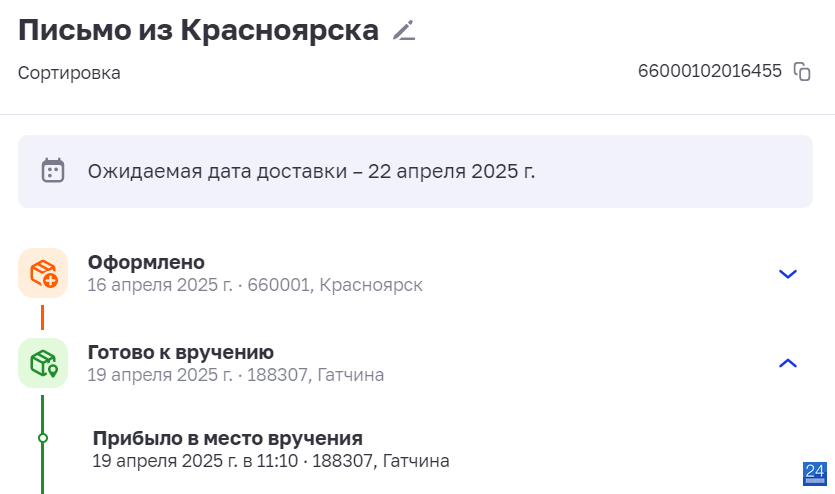835x494 pixels.
Task: Click the calendar icon in the delivery banner
Action: click(x=53, y=171)
